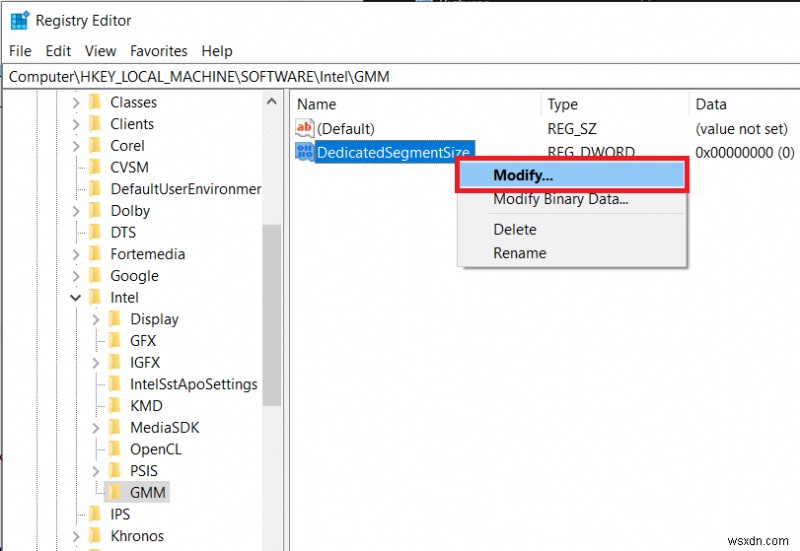Click the Classes folder icon
The height and width of the screenshot is (551, 800).
click(95, 102)
